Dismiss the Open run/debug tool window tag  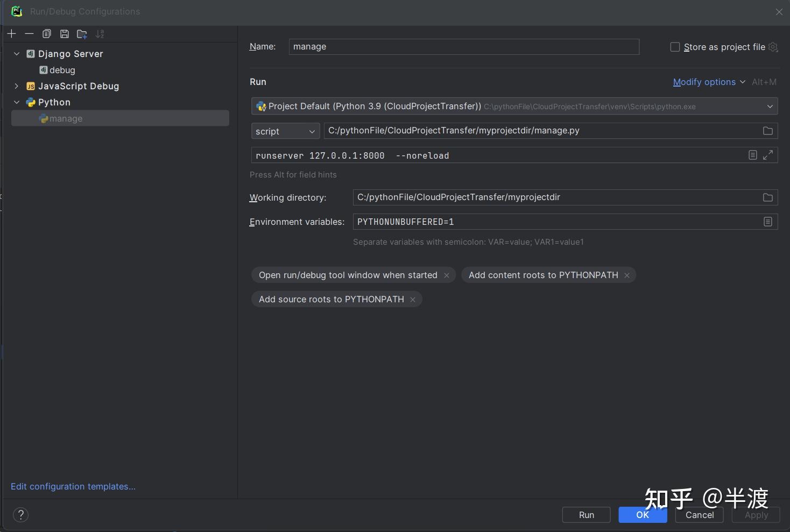point(447,275)
